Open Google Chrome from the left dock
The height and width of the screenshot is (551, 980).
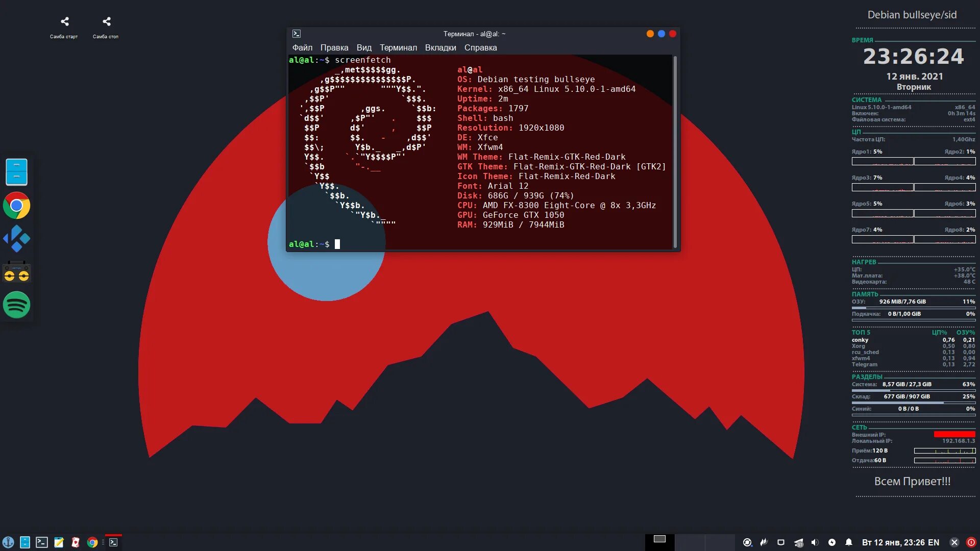(x=16, y=206)
